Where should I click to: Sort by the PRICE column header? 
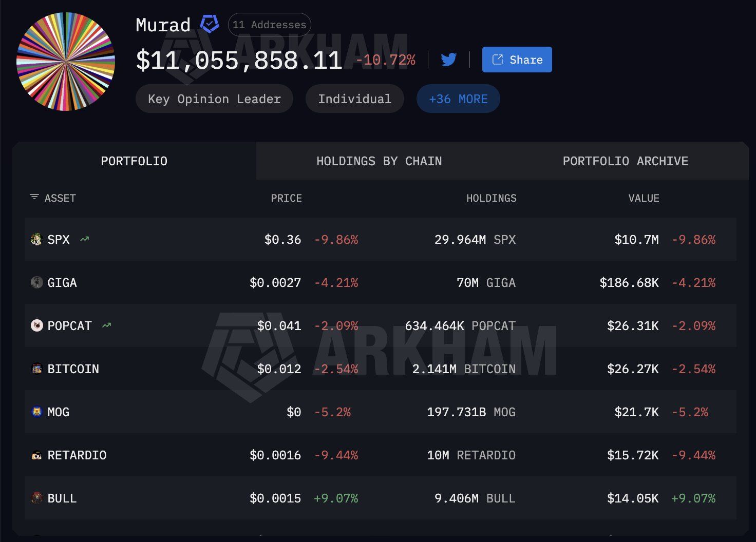tap(286, 198)
